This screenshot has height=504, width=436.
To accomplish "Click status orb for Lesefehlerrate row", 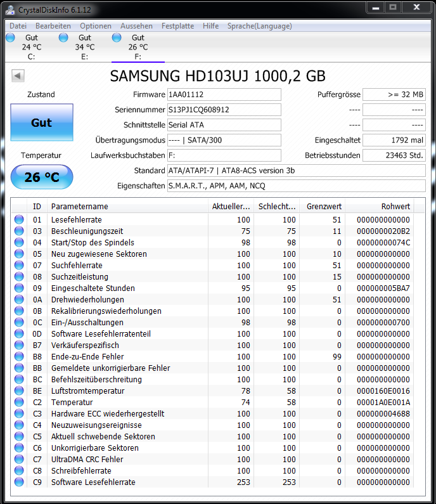I will tap(19, 219).
